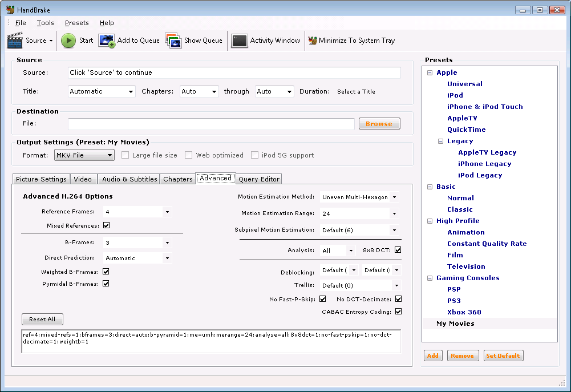Enable Web optimized checkbox
The width and height of the screenshot is (571, 392).
(x=189, y=155)
